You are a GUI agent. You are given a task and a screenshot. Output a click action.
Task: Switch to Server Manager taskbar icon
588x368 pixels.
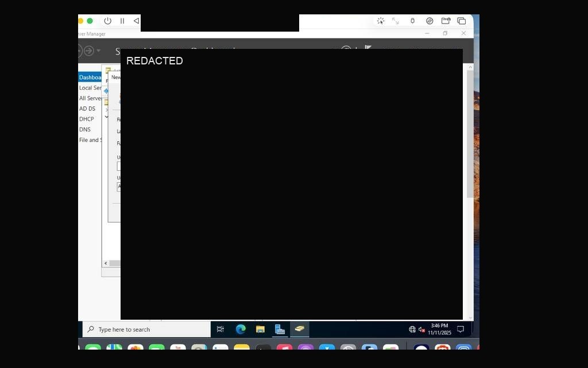pyautogui.click(x=280, y=329)
